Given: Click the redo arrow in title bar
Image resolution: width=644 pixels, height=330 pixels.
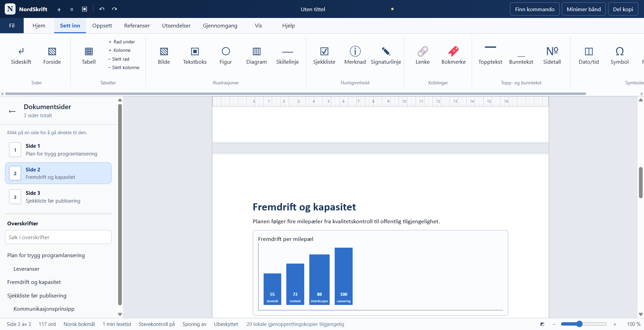Looking at the screenshot, I should pyautogui.click(x=114, y=9).
